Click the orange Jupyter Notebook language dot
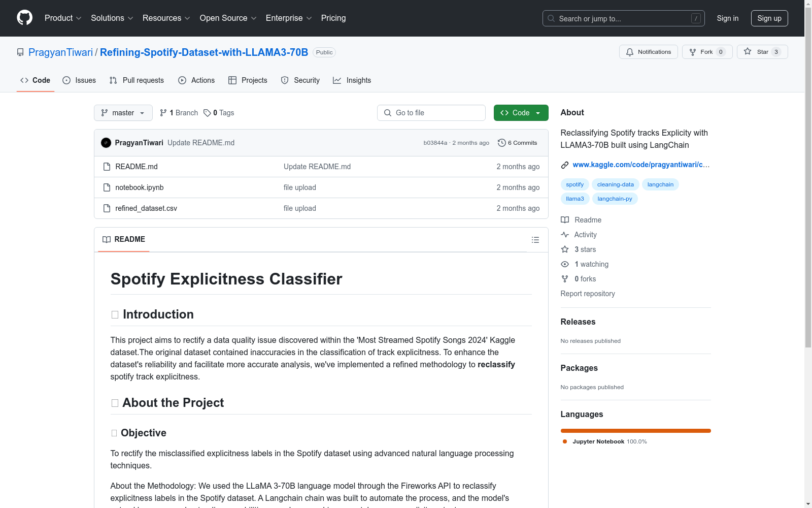The height and width of the screenshot is (508, 812). [565, 441]
